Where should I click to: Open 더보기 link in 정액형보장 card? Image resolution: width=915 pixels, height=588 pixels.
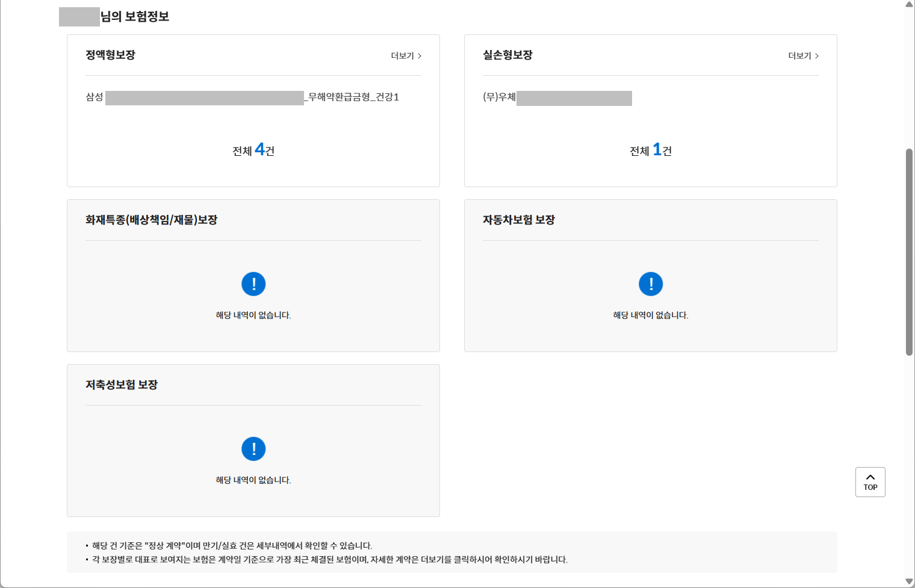(x=406, y=56)
